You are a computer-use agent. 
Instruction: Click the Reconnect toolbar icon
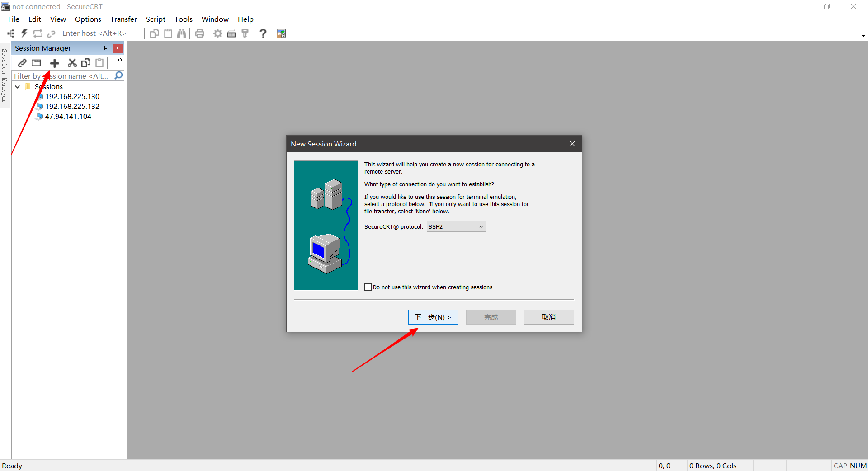pyautogui.click(x=38, y=33)
